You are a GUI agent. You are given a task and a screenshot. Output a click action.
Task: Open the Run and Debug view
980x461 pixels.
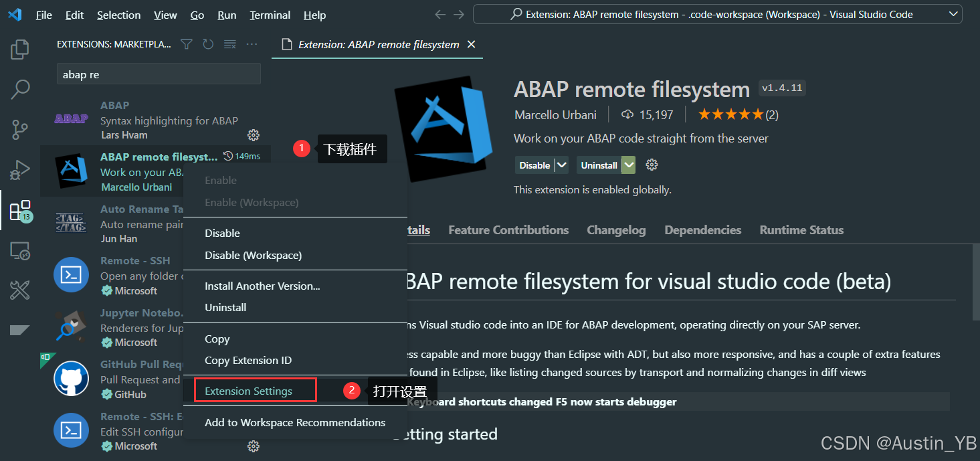(x=20, y=170)
